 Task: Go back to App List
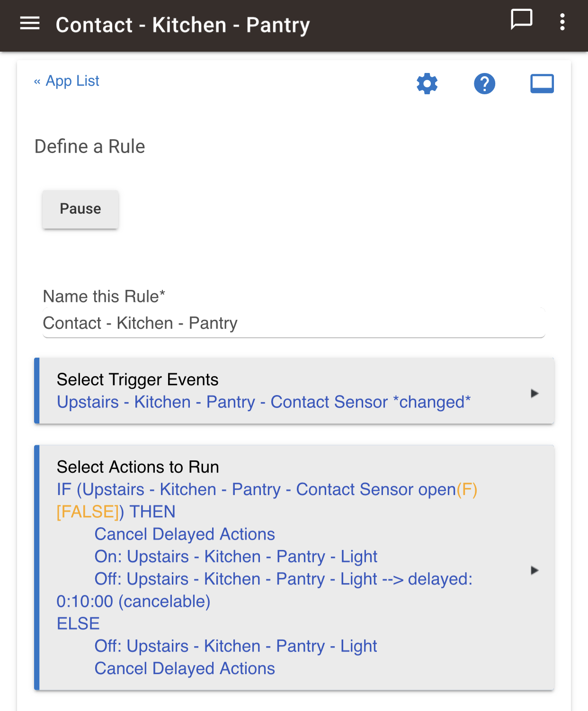(x=67, y=81)
